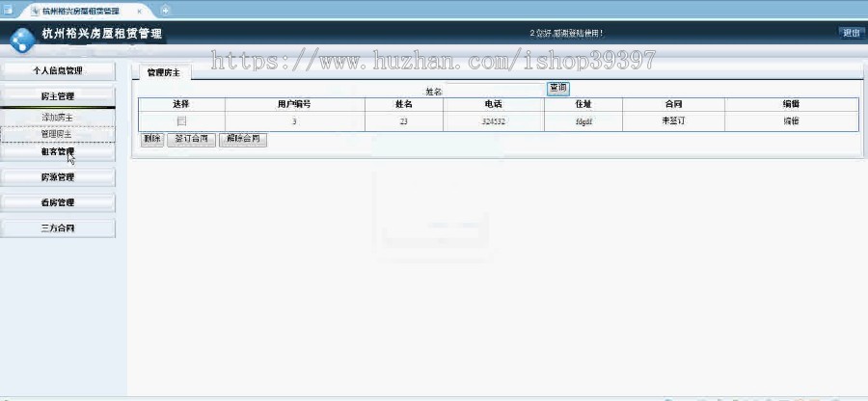Expand the 房主管理 sidebar section
868x401 pixels.
point(58,96)
